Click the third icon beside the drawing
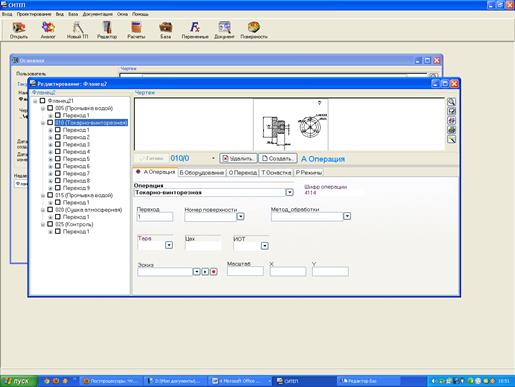Screen dimensions: 515x387 [x=451, y=120]
